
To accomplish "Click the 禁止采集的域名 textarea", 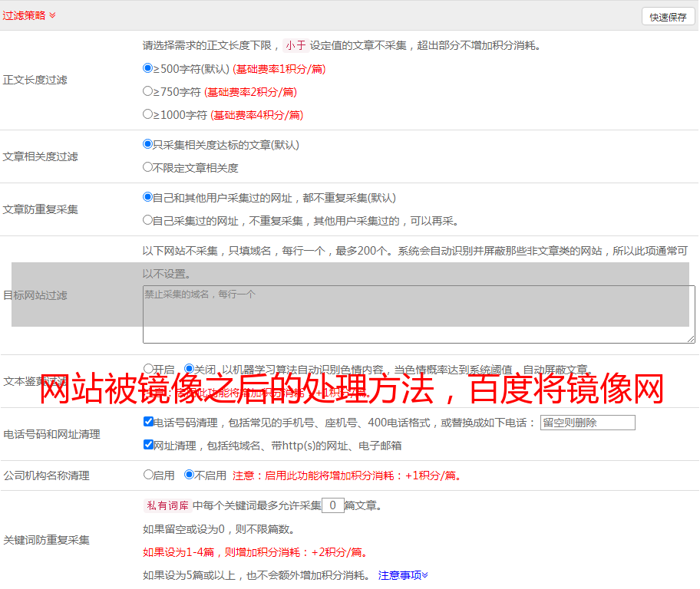I will pyautogui.click(x=419, y=314).
